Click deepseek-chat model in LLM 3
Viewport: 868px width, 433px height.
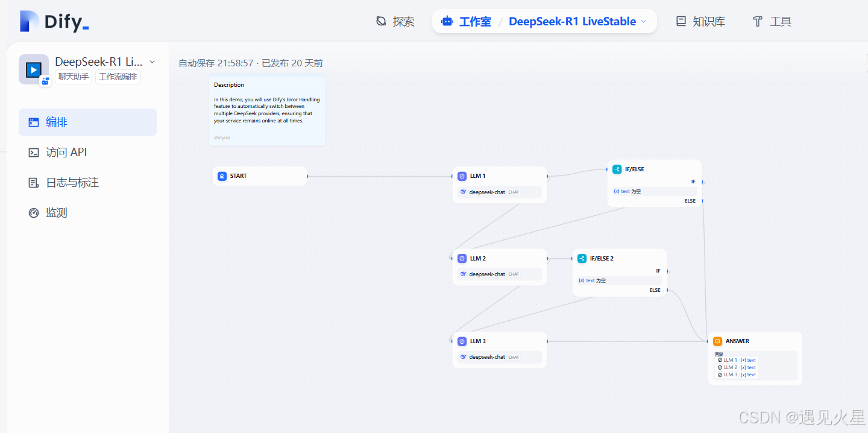point(500,357)
